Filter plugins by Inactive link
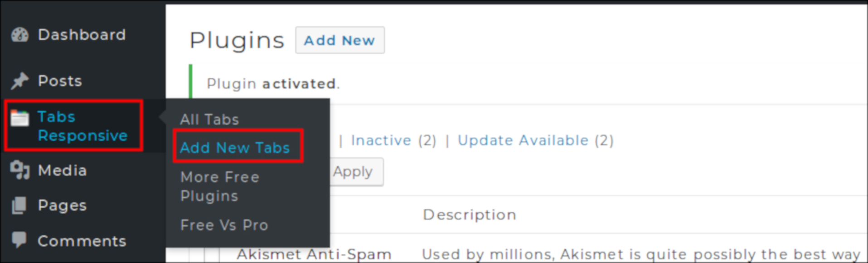 pyautogui.click(x=381, y=140)
